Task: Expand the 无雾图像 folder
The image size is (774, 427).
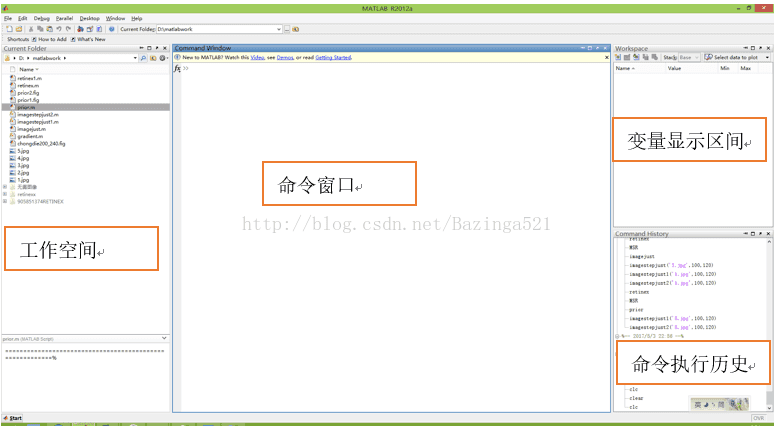Action: 5,187
